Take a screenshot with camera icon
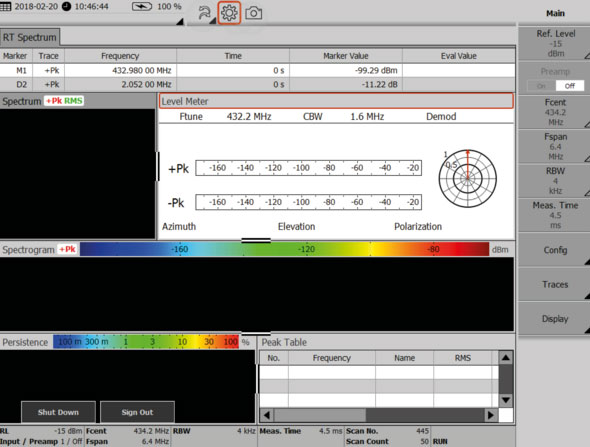The height and width of the screenshot is (447, 590). [x=254, y=13]
